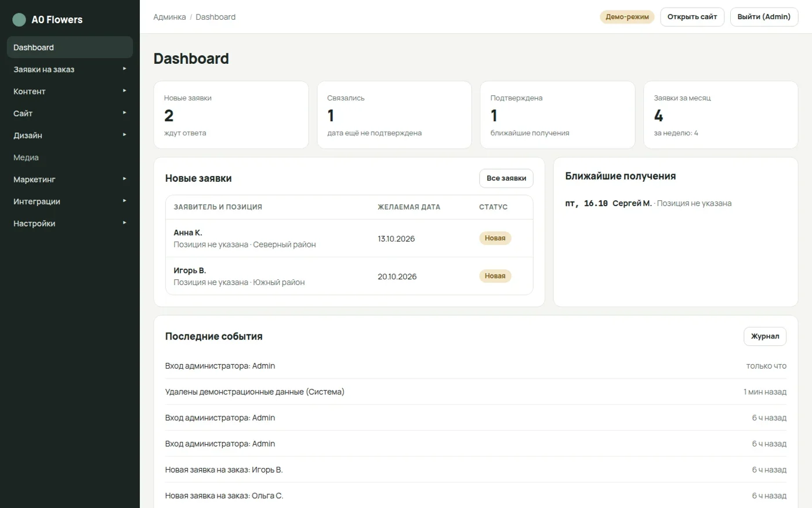812x508 pixels.
Task: Click the Статус column header
Action: point(493,207)
